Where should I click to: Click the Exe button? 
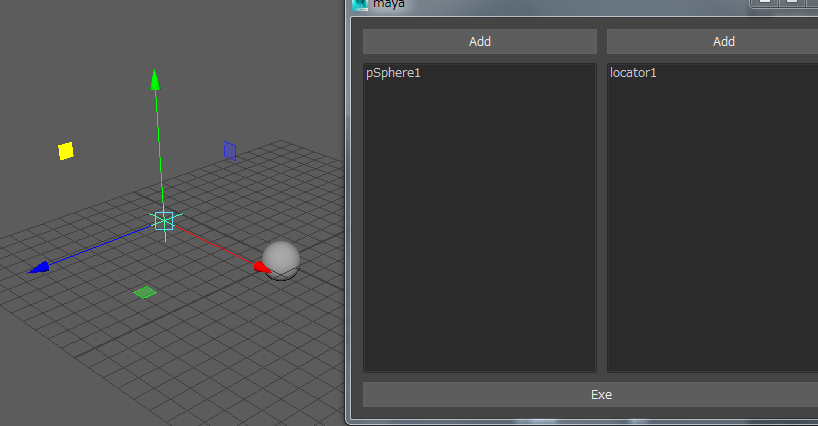click(591, 394)
